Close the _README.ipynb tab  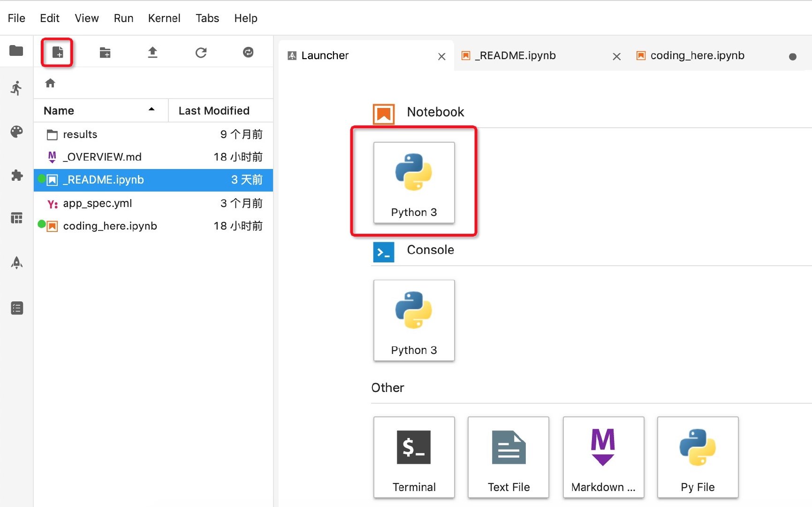point(616,57)
